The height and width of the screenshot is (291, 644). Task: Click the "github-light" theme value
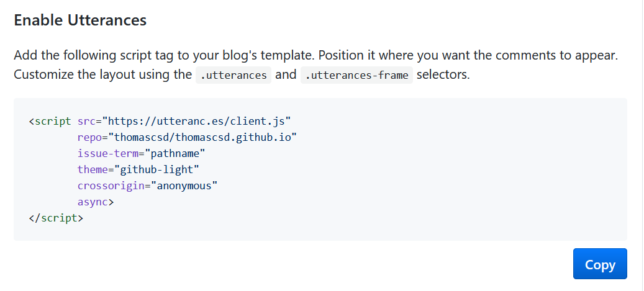click(x=155, y=169)
